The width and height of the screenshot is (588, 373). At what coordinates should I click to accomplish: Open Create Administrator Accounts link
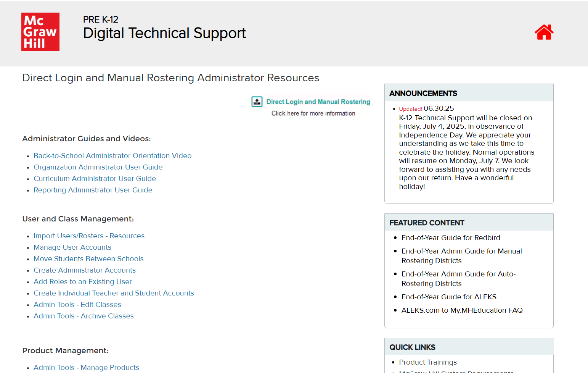tap(85, 270)
